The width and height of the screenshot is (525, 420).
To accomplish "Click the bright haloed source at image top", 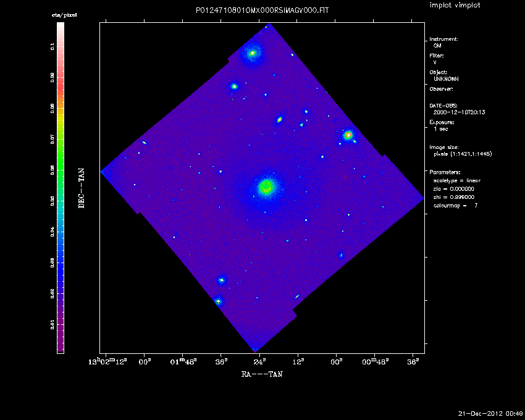I will [x=253, y=53].
